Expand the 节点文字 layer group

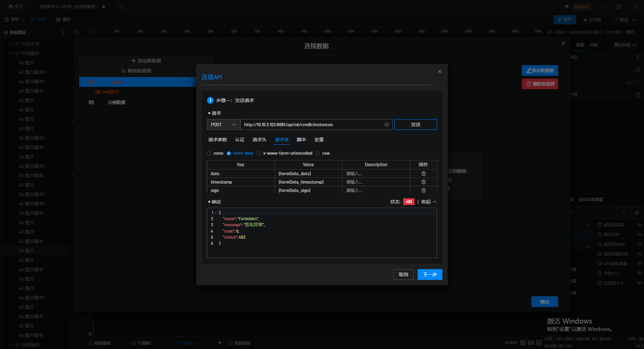point(12,44)
